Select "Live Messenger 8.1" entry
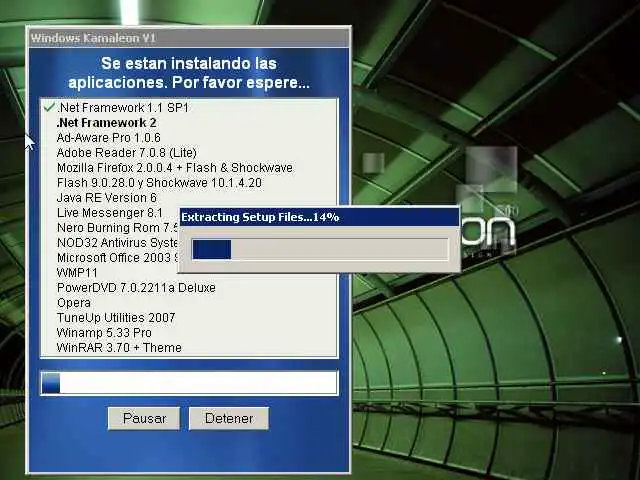 [110, 213]
